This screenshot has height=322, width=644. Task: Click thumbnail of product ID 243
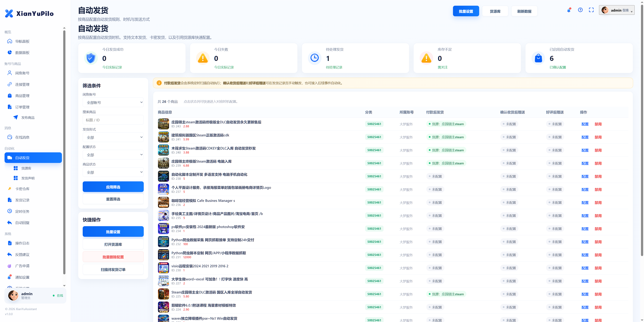point(163,124)
